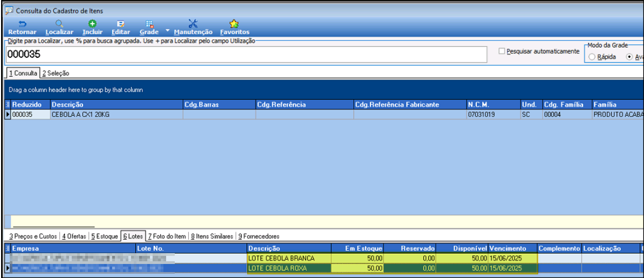644x278 pixels.
Task: Click the search field containing 000035
Action: point(246,55)
